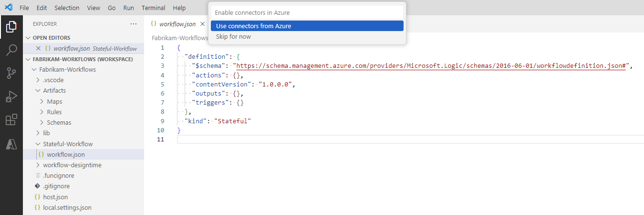The width and height of the screenshot is (644, 215).
Task: Open the Extensions view icon
Action: click(x=11, y=120)
